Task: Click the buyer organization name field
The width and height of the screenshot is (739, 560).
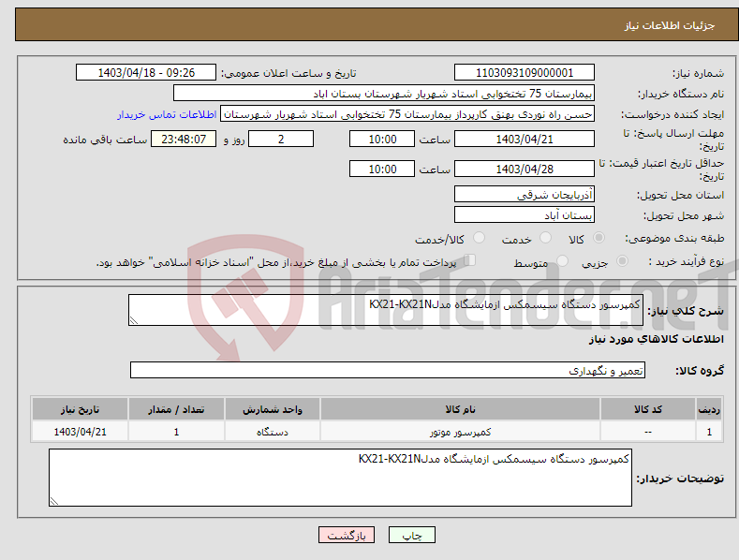Action: coord(384,94)
